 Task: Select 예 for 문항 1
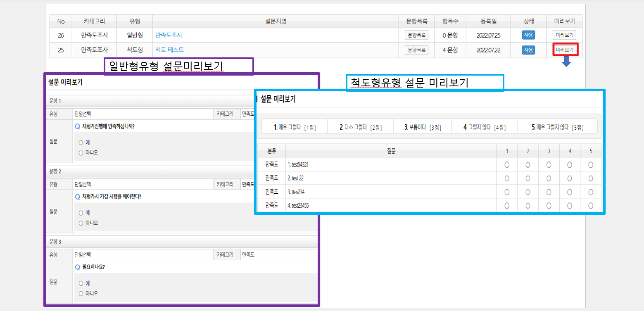tap(81, 142)
